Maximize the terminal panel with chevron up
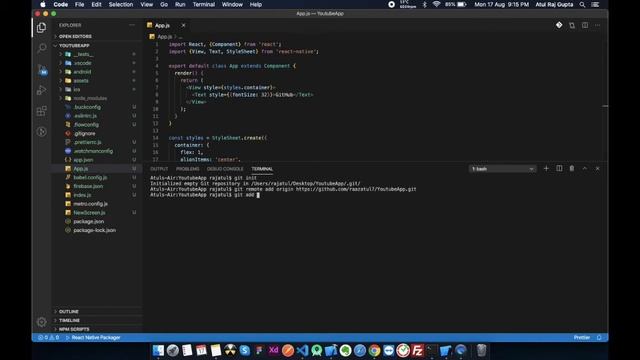This screenshot has width=640, height=360. (x=584, y=169)
